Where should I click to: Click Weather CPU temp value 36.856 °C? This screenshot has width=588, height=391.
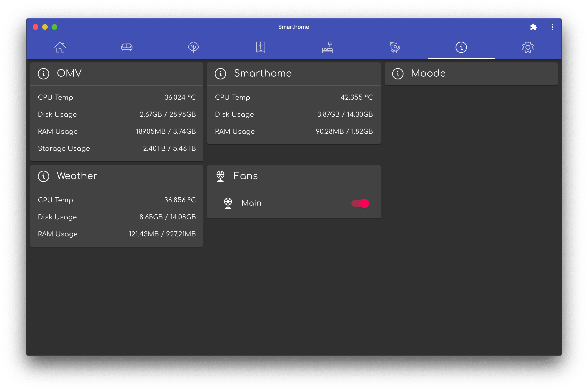[180, 200]
